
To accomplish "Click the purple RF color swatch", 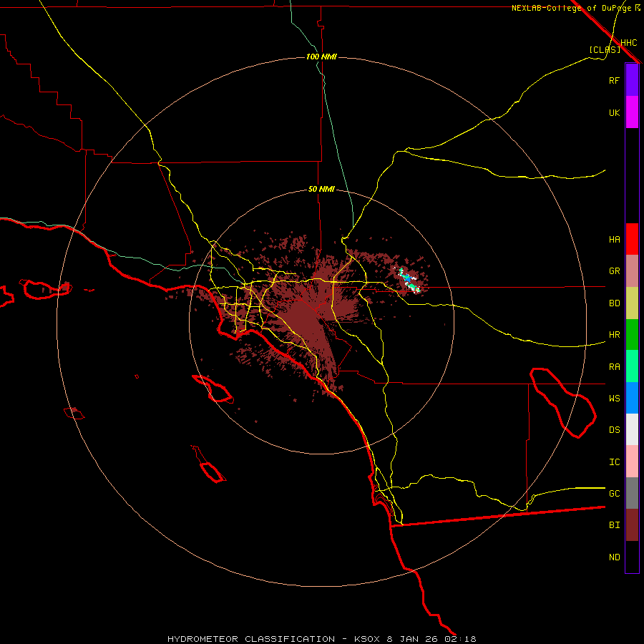I will 632,80.
